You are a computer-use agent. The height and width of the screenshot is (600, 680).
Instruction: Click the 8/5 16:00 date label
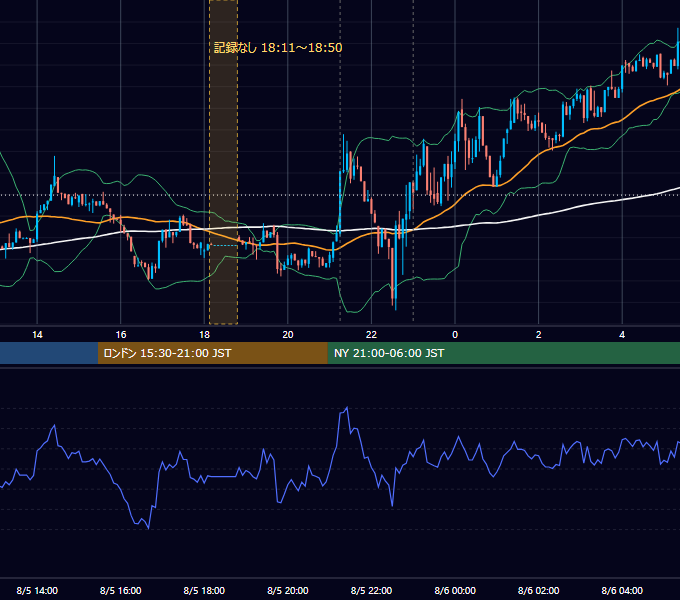(x=121, y=590)
